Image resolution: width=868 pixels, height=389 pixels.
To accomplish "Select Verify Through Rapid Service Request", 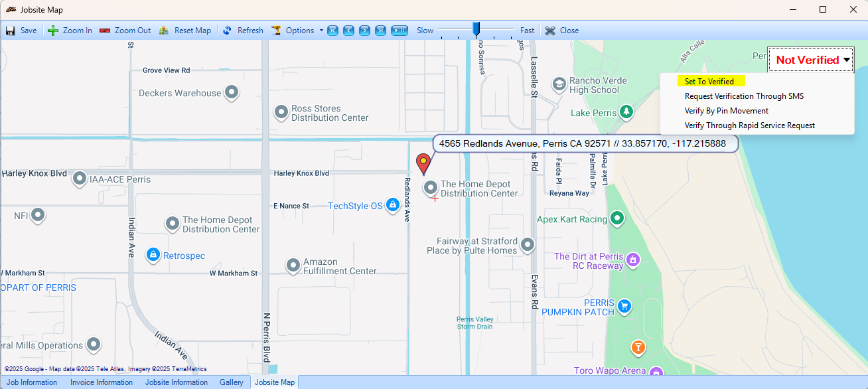I will click(x=750, y=125).
